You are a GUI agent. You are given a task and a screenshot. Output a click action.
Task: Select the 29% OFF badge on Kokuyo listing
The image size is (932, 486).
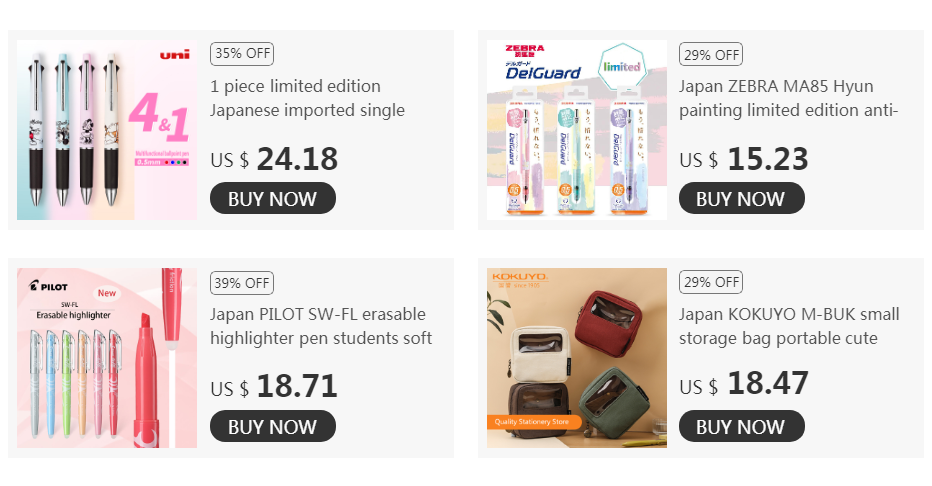click(x=711, y=282)
